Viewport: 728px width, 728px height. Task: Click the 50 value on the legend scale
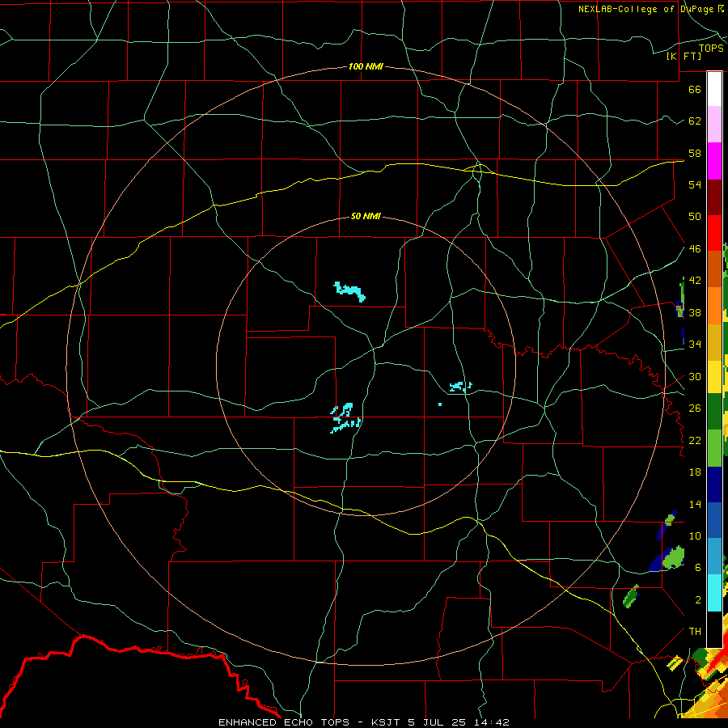pos(695,217)
